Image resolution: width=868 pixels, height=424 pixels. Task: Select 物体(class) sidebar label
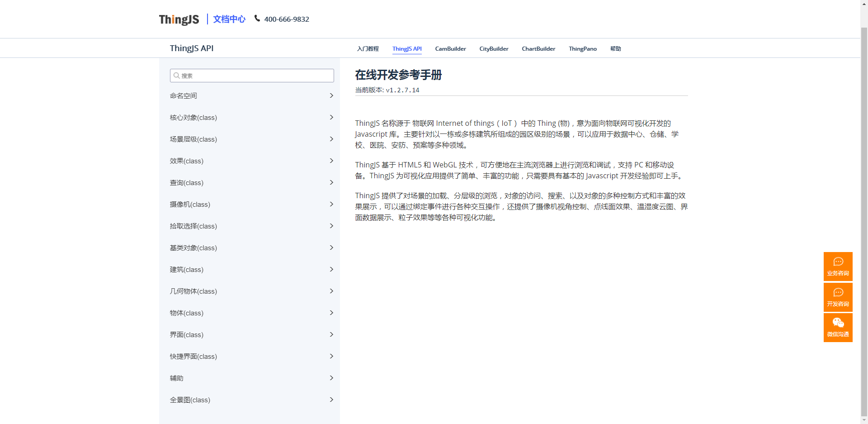187,313
